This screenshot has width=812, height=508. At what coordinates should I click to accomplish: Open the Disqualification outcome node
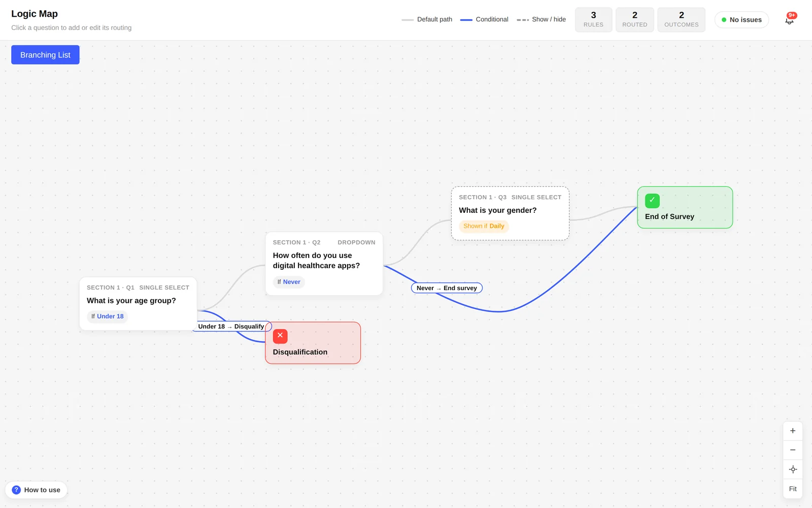click(313, 343)
